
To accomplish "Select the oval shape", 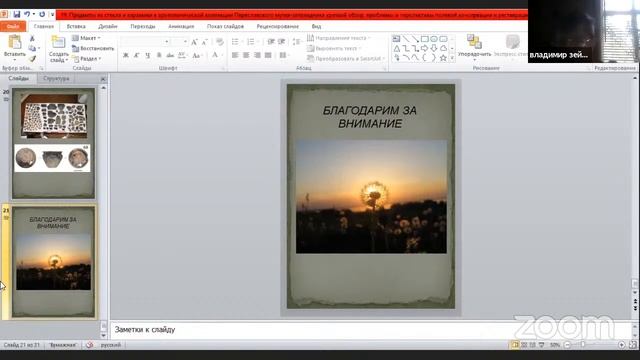I will click(x=434, y=39).
